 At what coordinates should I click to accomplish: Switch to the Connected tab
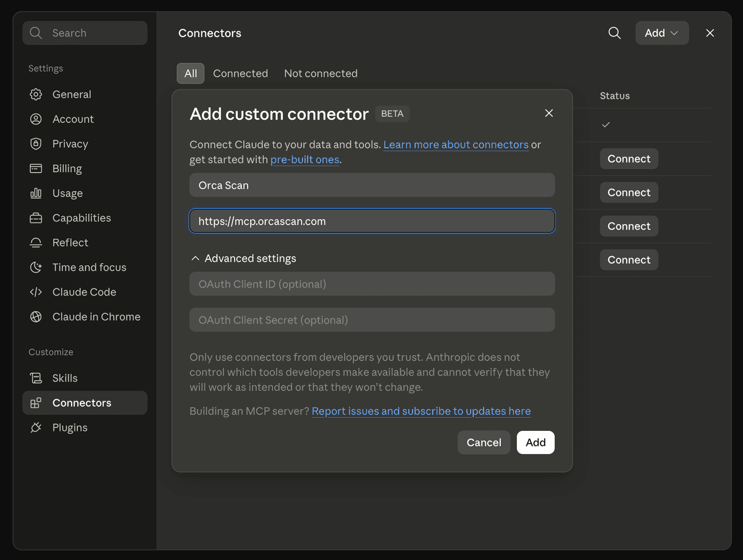(241, 74)
